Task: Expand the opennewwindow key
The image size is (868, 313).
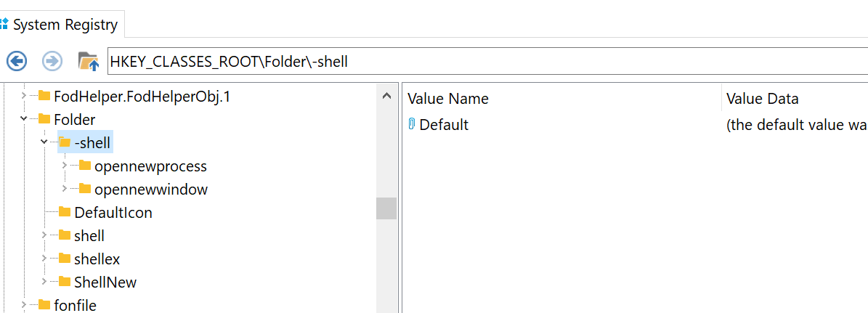Action: (x=65, y=189)
